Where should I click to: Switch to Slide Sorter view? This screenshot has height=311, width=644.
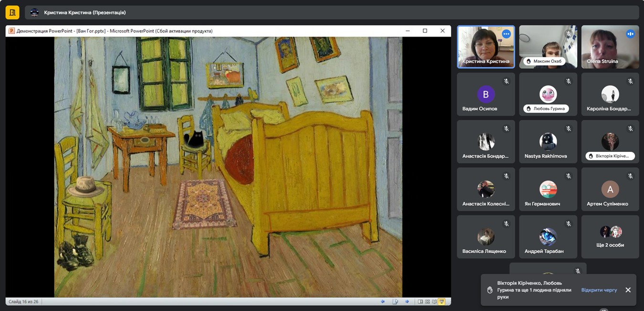[427, 301]
